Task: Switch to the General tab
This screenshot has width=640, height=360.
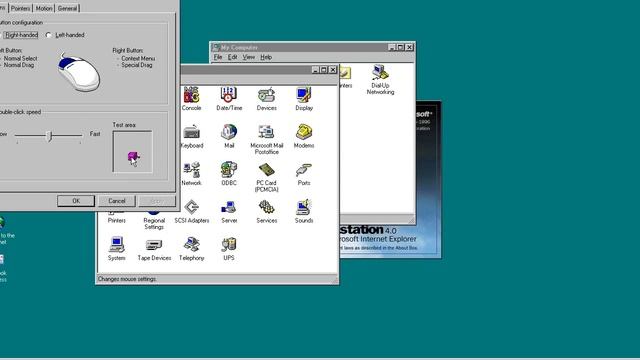Action: [x=67, y=8]
